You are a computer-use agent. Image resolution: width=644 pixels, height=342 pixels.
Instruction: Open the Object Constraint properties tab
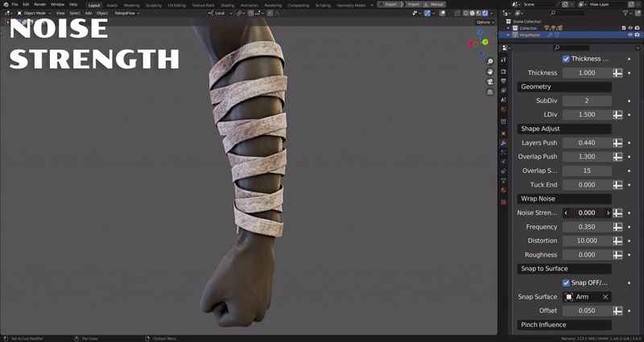504,171
